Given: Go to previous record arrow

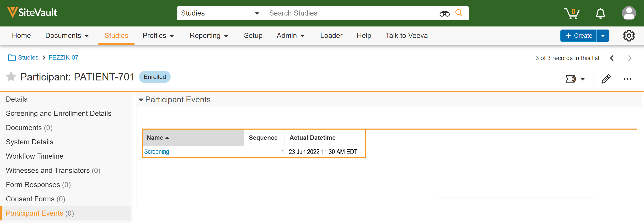Looking at the screenshot, I should pos(612,58).
